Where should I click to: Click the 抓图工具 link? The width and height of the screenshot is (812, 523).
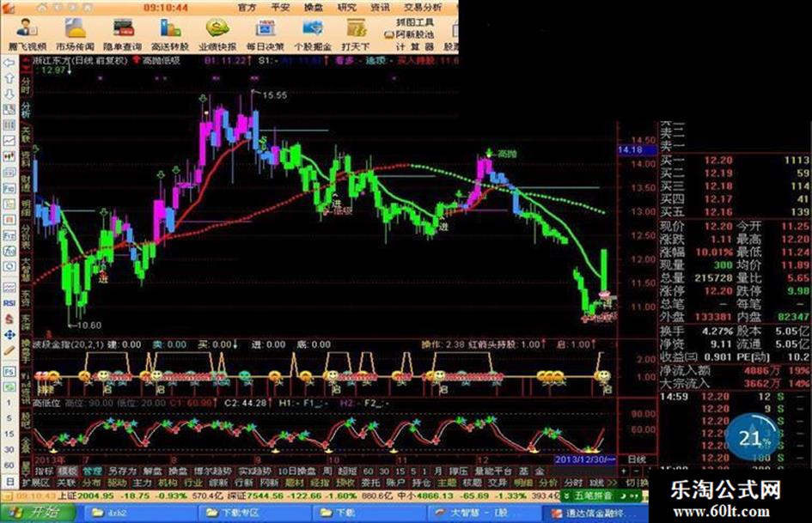[415, 22]
